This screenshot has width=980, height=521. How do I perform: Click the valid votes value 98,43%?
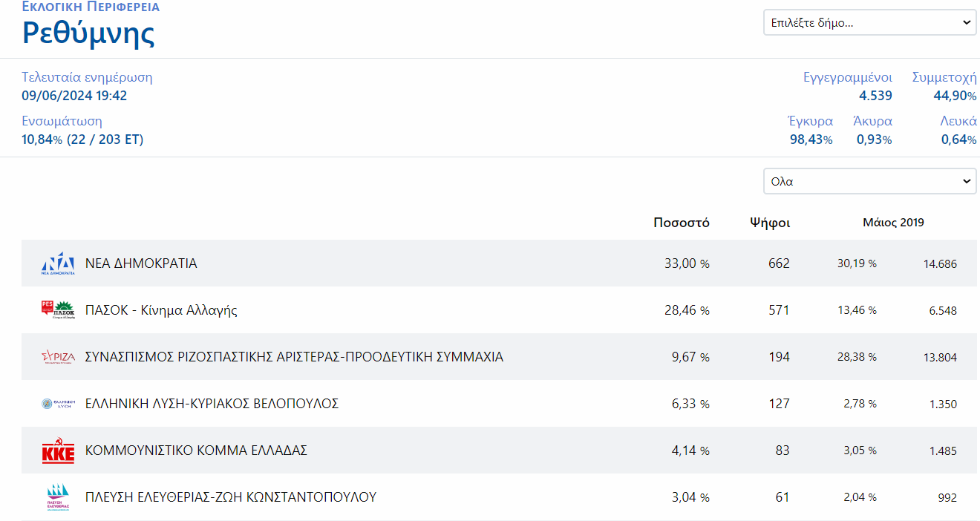point(811,140)
